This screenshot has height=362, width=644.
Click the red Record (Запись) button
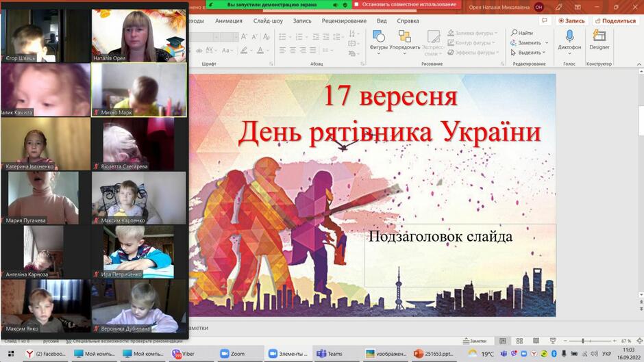571,21
